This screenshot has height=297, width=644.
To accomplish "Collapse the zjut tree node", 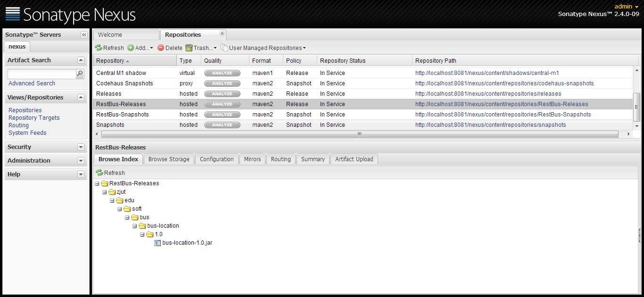I will [105, 192].
